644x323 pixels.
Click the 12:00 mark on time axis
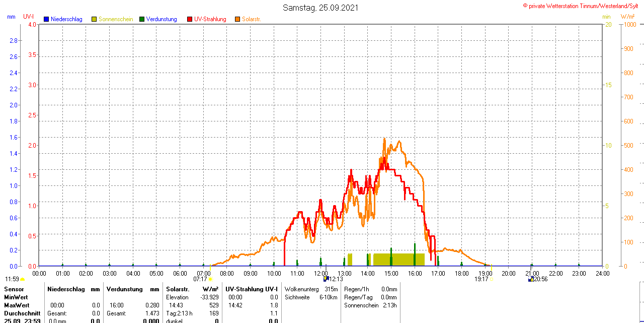pyautogui.click(x=320, y=273)
